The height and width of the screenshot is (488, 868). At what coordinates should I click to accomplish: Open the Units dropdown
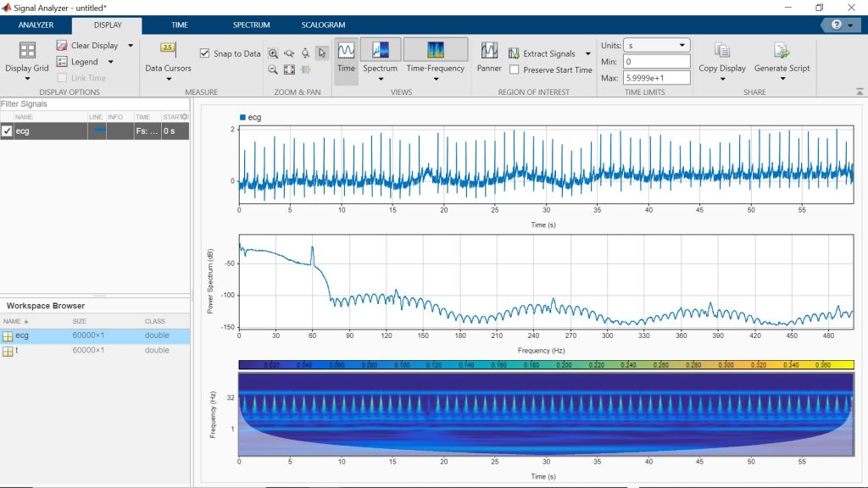click(x=656, y=45)
